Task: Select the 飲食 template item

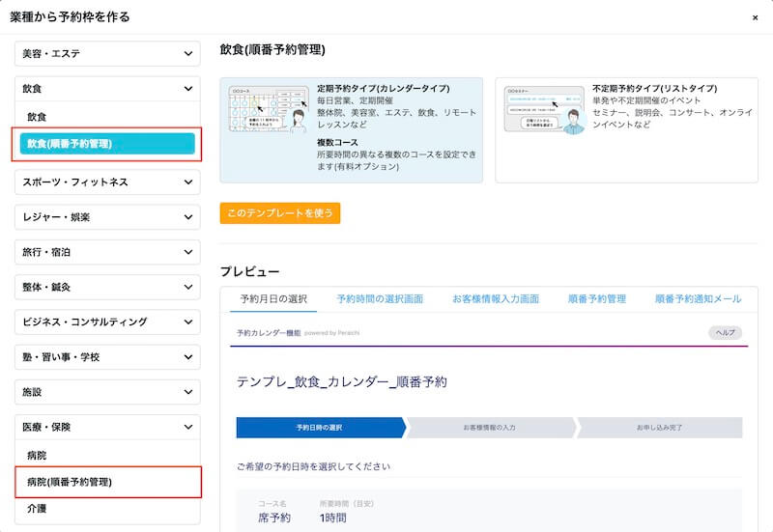Action: pyautogui.click(x=37, y=117)
